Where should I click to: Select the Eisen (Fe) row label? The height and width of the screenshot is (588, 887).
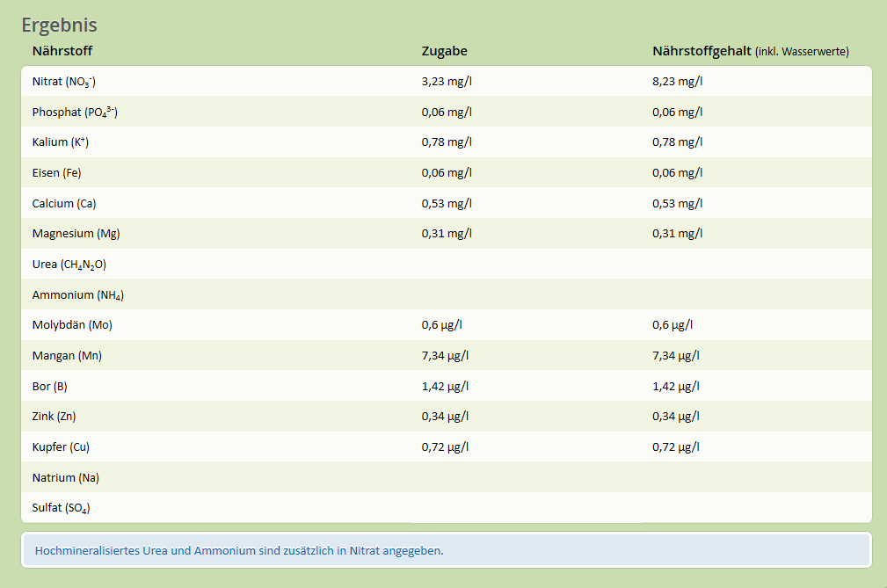[56, 173]
